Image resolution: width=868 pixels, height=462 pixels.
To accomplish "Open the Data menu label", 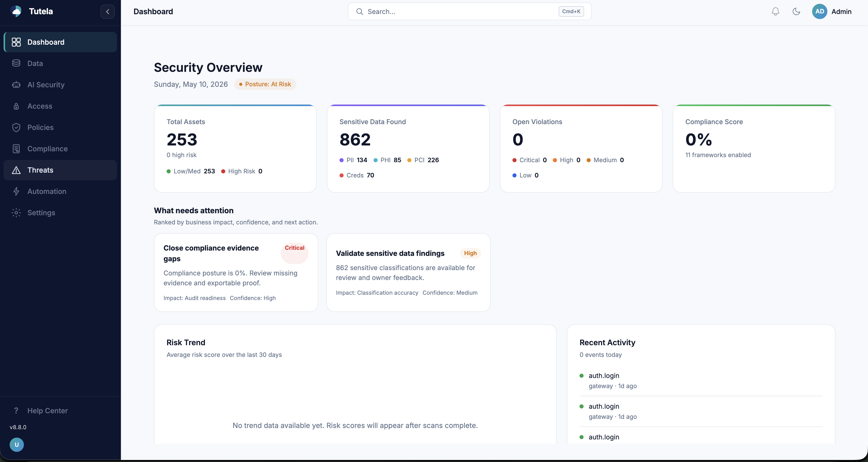I will coord(35,63).
